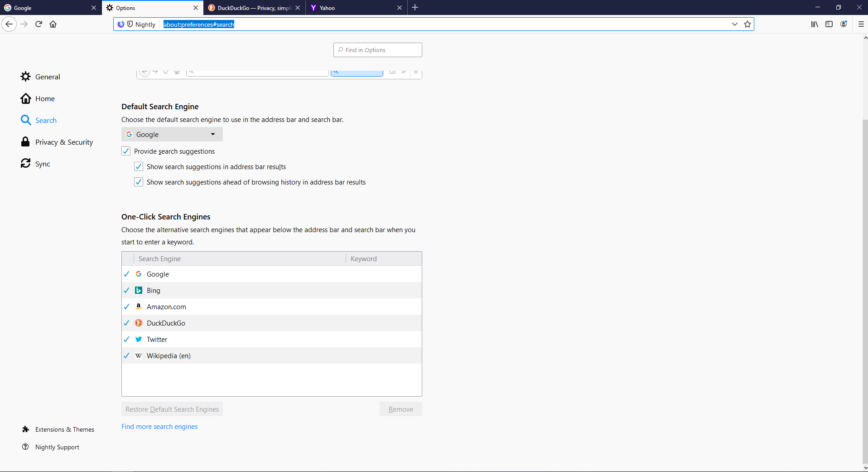Open the default search engine dropdown
The height and width of the screenshot is (472, 868).
point(171,134)
